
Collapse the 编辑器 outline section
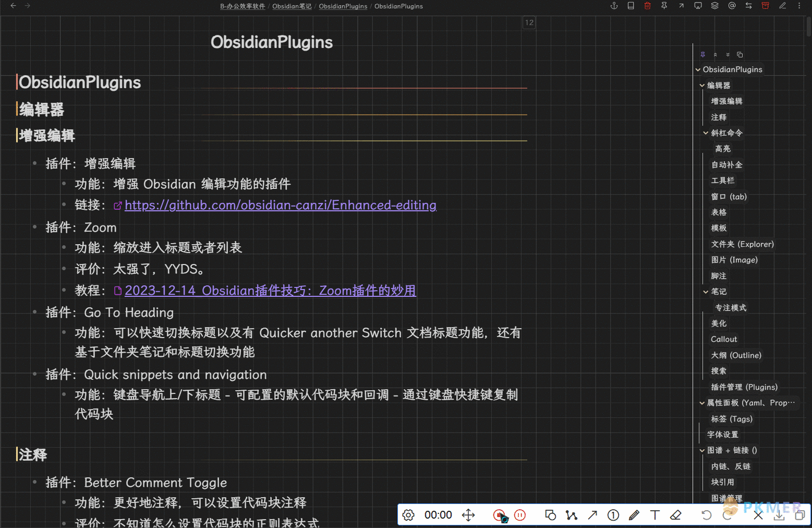(x=702, y=86)
